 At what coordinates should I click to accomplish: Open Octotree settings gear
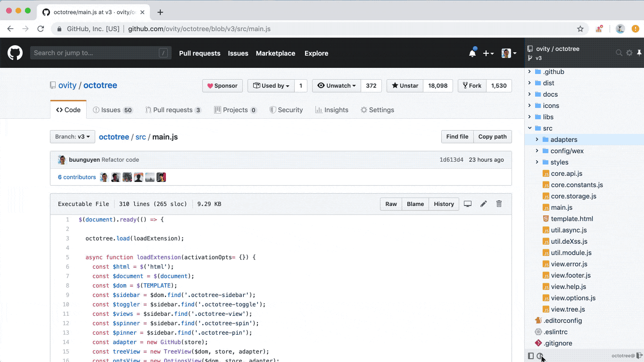(x=629, y=53)
